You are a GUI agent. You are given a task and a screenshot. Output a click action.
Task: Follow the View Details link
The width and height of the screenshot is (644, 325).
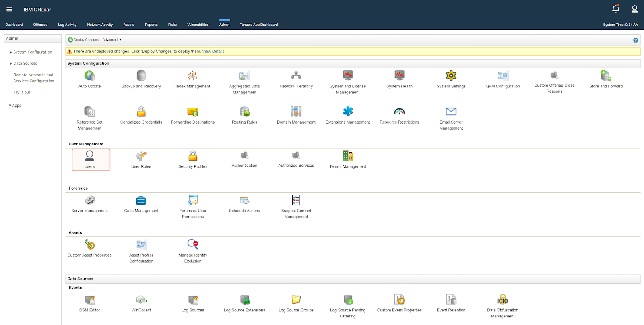[x=213, y=52]
